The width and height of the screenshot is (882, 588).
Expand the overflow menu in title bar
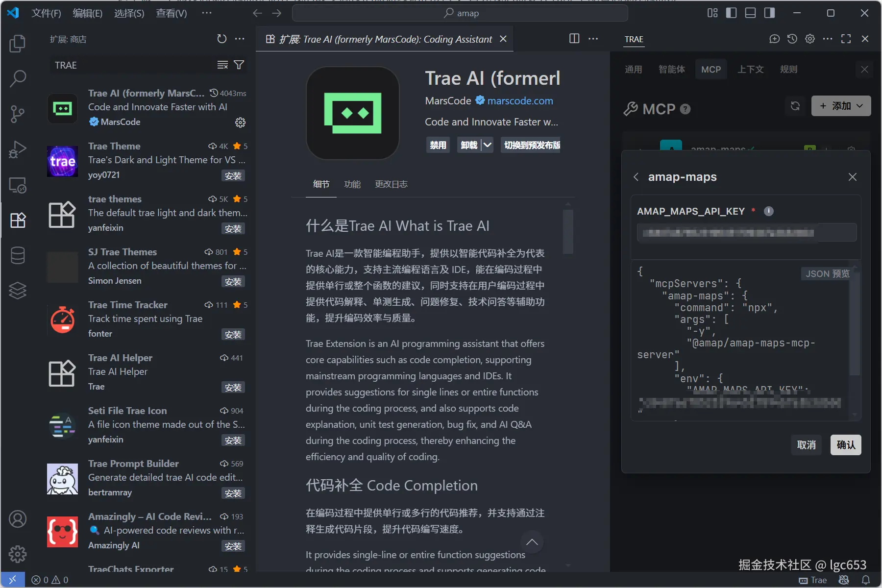(207, 13)
